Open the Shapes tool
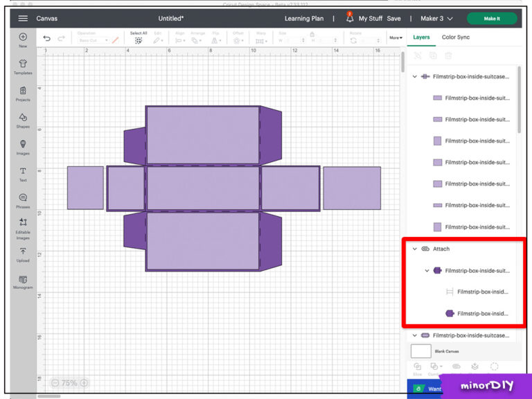 [x=23, y=121]
